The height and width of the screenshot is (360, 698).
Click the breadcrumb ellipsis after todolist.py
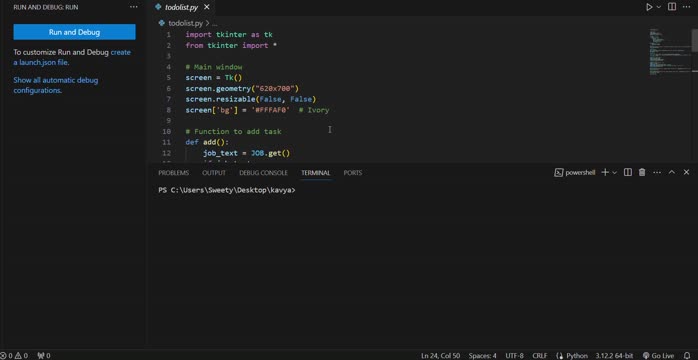coord(214,23)
